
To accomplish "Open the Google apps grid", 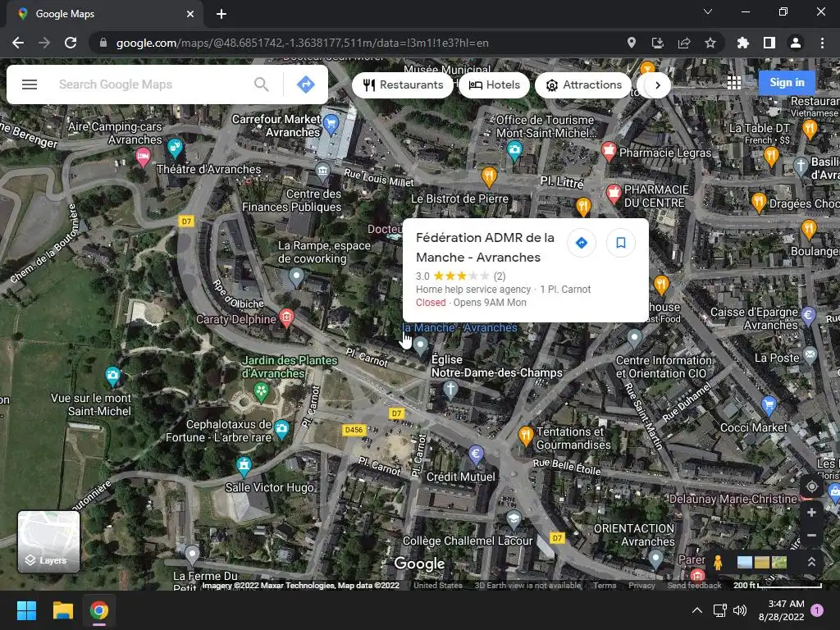I will click(734, 83).
